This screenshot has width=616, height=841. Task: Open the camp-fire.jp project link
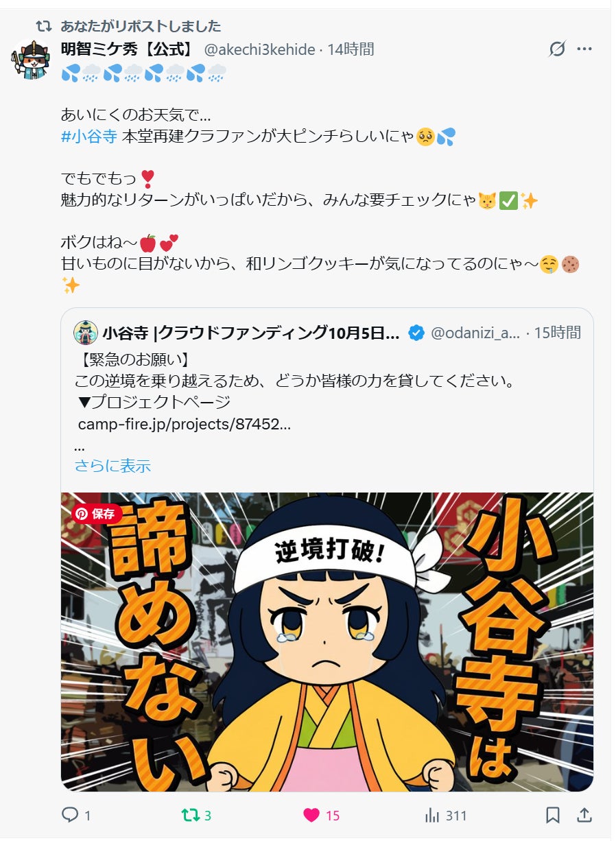(x=185, y=424)
